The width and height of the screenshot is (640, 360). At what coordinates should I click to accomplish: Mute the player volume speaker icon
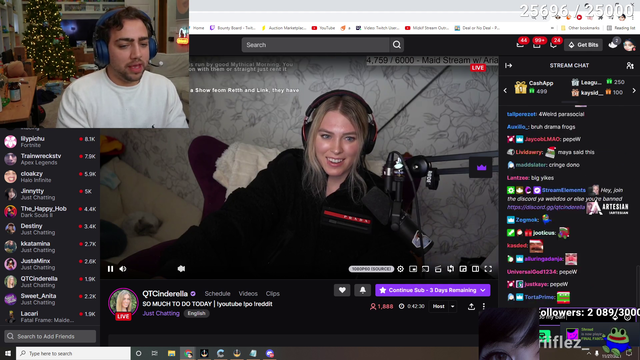click(x=123, y=269)
